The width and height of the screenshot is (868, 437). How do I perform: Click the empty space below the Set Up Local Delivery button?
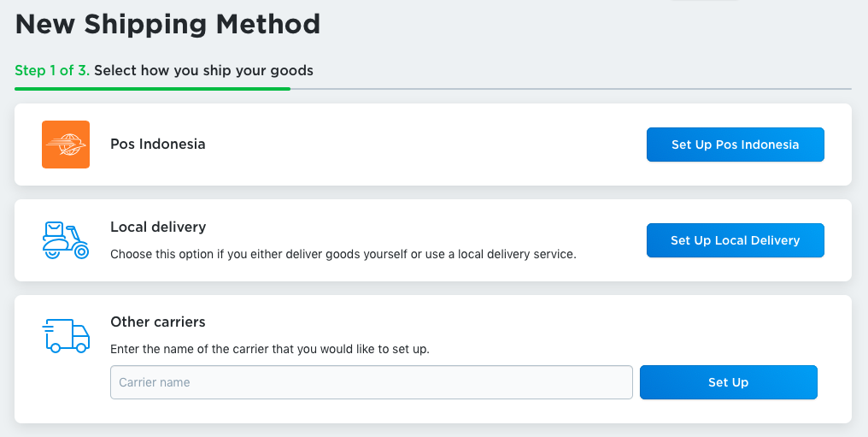[x=735, y=269]
